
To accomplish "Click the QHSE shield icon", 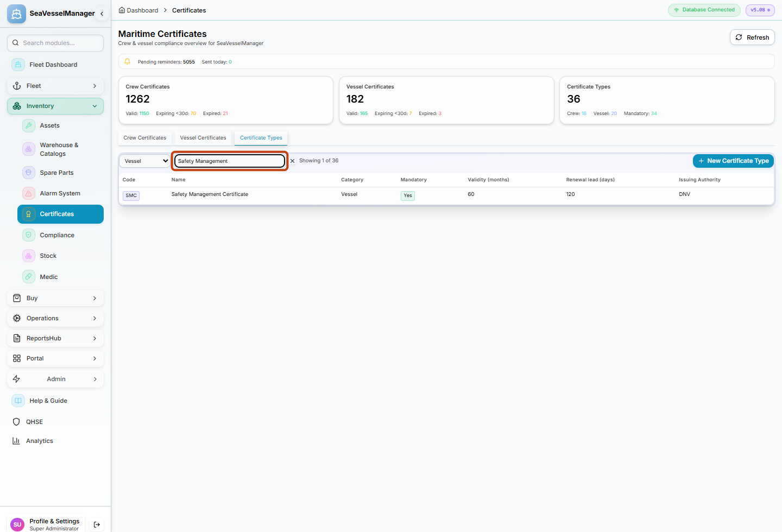I will [x=16, y=422].
